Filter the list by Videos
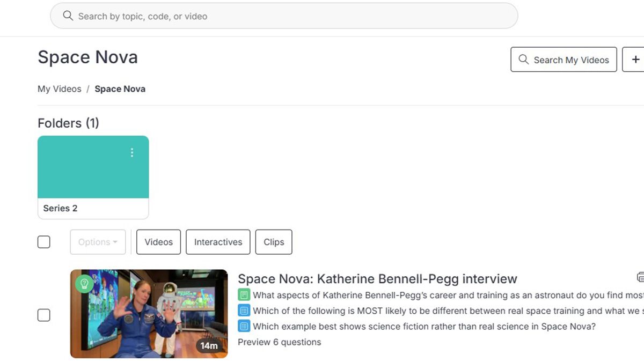 click(x=159, y=242)
